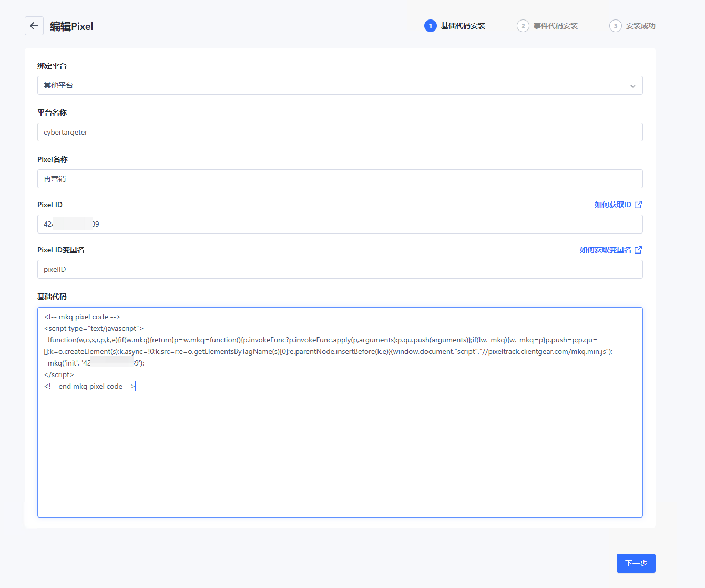Click the Pixel ID变量名 label
The height and width of the screenshot is (588, 705).
61,250
